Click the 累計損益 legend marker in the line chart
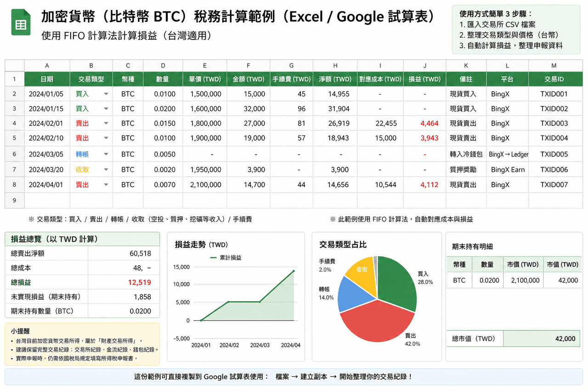588x392 pixels. (x=213, y=258)
